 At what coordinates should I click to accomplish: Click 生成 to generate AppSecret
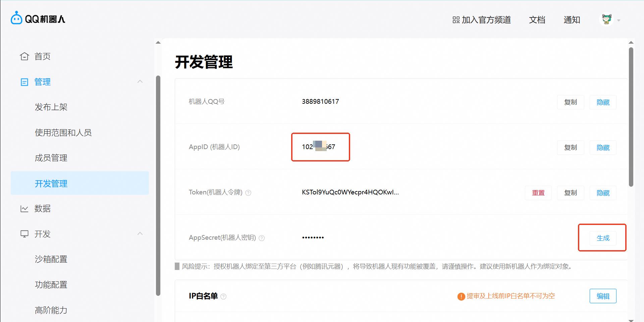coord(602,238)
